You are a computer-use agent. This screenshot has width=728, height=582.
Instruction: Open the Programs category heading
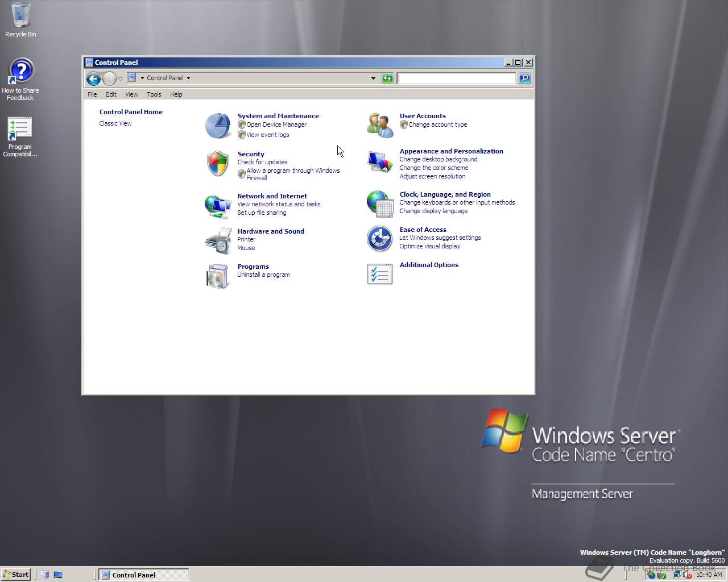[x=253, y=267]
